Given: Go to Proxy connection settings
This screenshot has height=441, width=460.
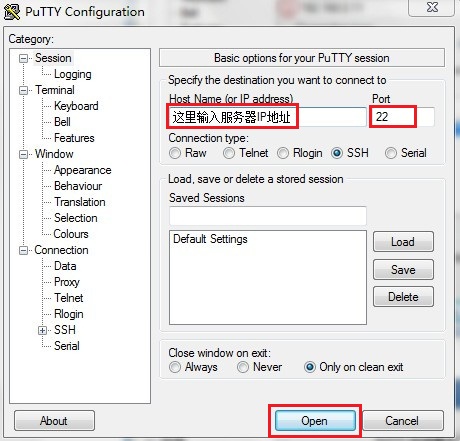Looking at the screenshot, I should [x=67, y=282].
